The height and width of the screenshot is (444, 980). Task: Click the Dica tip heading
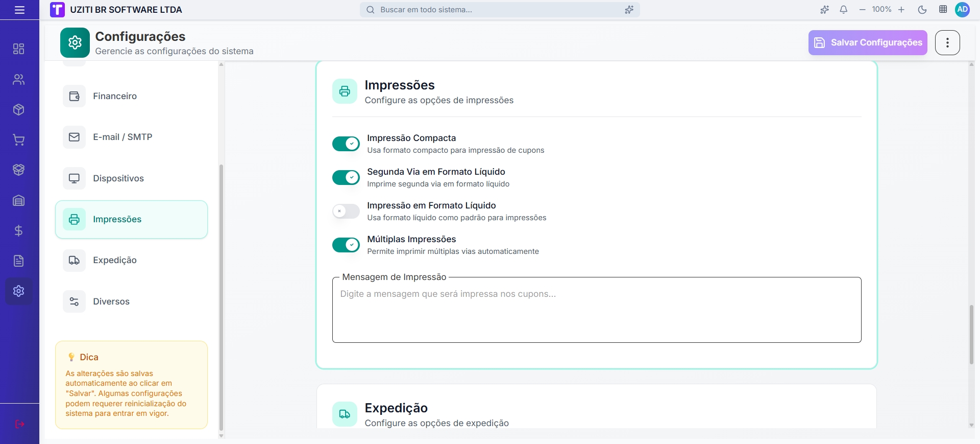[x=89, y=357]
